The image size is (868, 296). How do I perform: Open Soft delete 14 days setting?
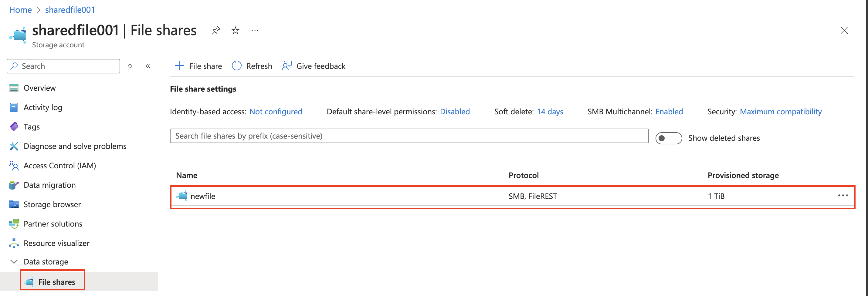550,112
